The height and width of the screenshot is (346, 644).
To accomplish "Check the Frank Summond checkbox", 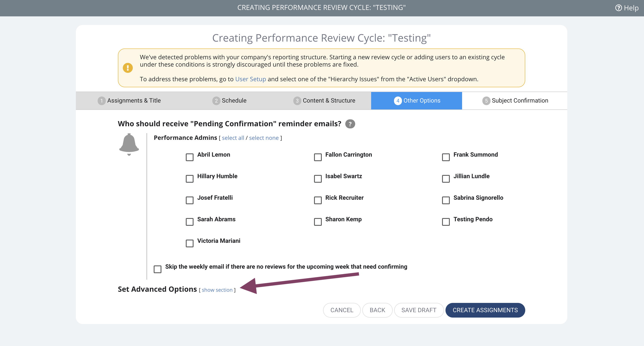I will 446,157.
